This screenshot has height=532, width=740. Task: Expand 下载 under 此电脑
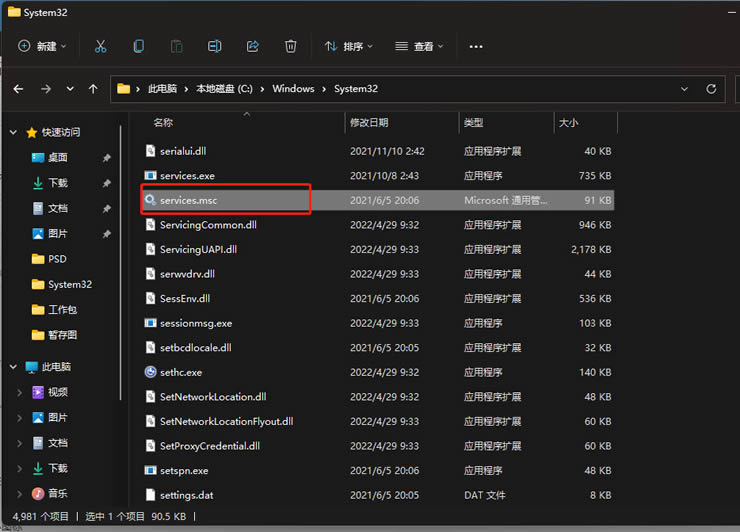pyautogui.click(x=19, y=468)
